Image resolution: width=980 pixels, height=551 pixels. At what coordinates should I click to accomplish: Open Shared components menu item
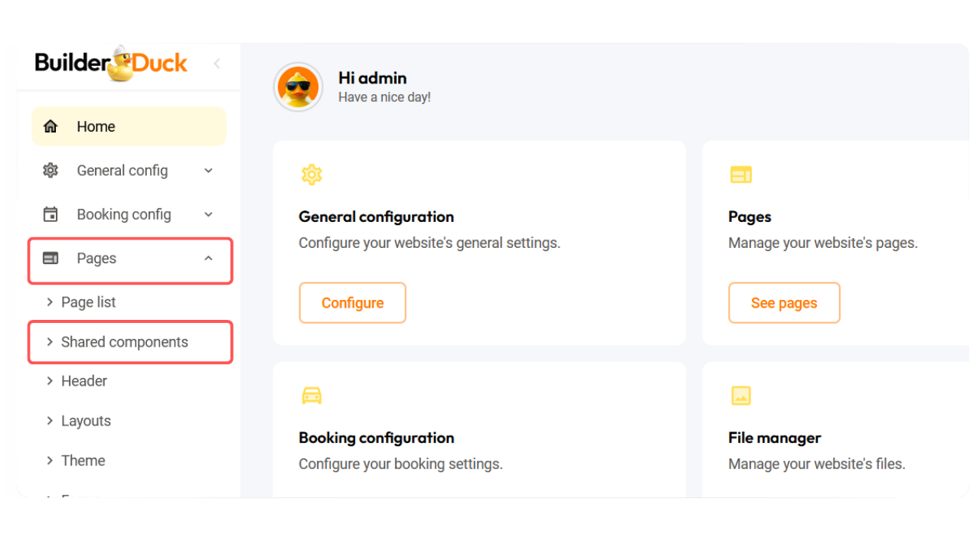(x=124, y=342)
